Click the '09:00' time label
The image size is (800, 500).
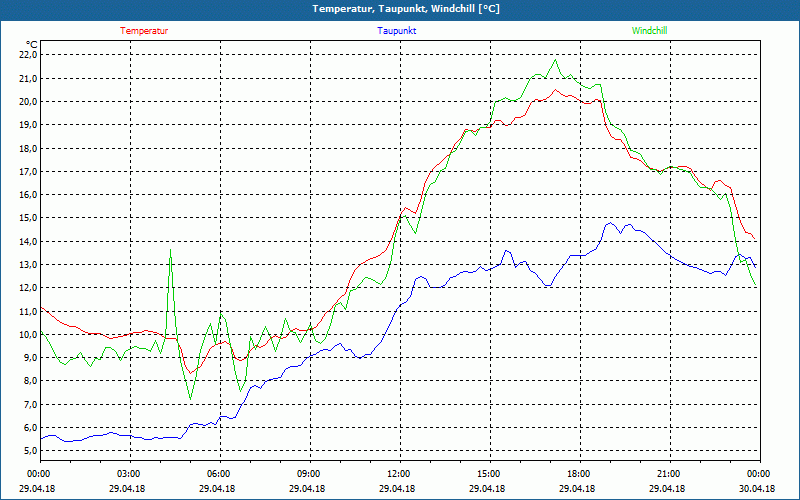(307, 474)
